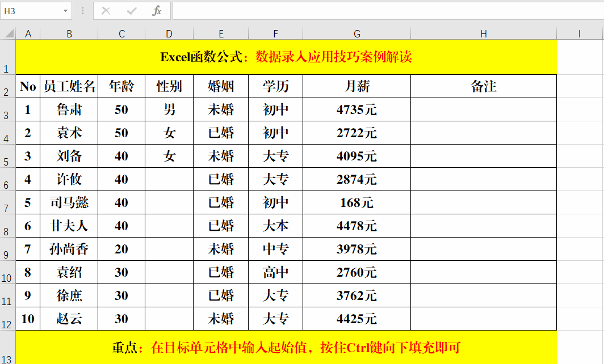Select row 3 header
This screenshot has width=604, height=364.
click(8, 109)
